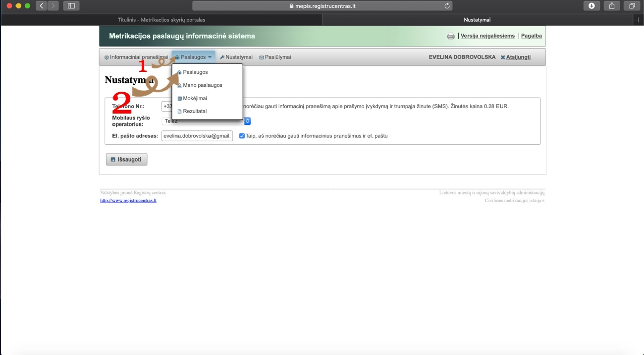Click the Safari share icon
The width and height of the screenshot is (644, 355).
[x=612, y=6]
